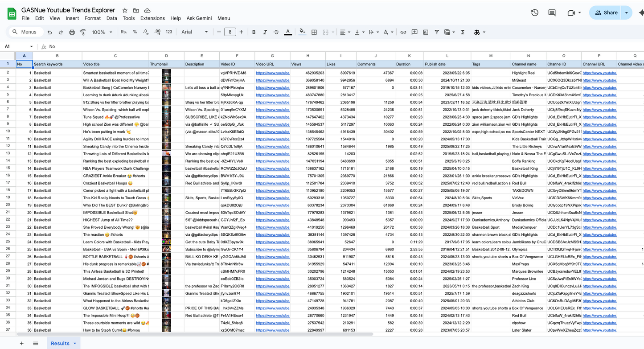Screen dimensions: 644x349
Task: Check cloud save status icon
Action: pyautogui.click(x=147, y=10)
